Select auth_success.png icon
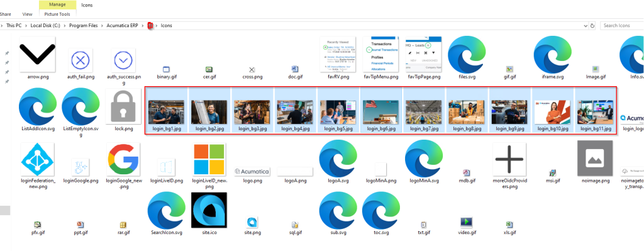Screen dimensions: 644x251 click(x=123, y=61)
